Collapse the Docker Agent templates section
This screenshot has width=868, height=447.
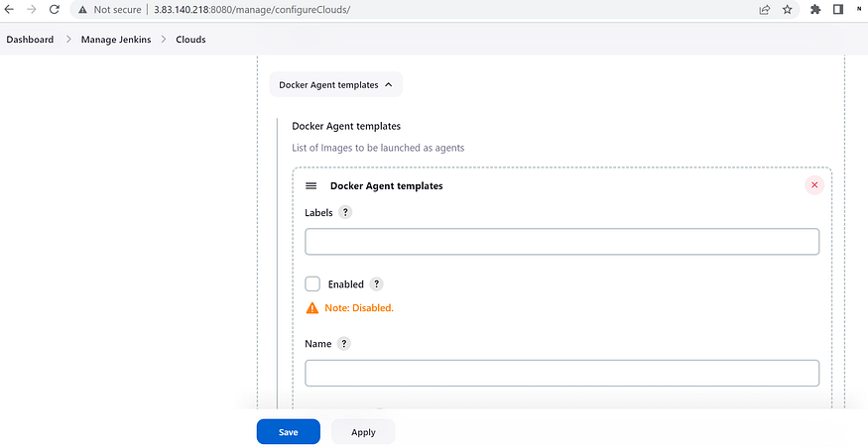coord(336,84)
